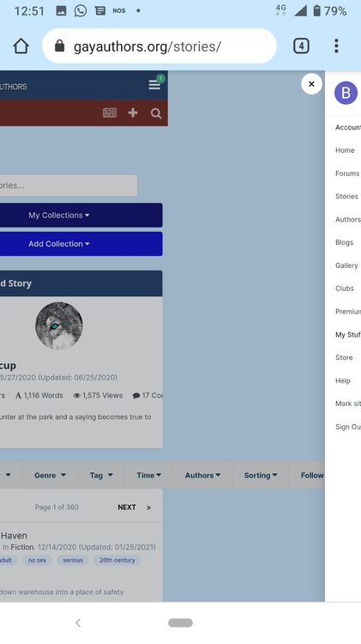The image size is (361, 644).
Task: Open the newspaper activity stream icon
Action: pyautogui.click(x=110, y=113)
